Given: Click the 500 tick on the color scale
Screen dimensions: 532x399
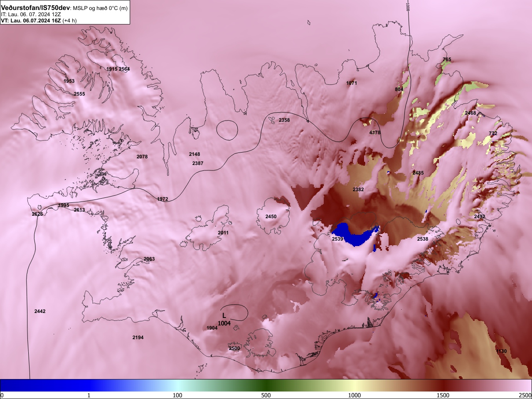Looking at the screenshot, I should pos(266,395).
